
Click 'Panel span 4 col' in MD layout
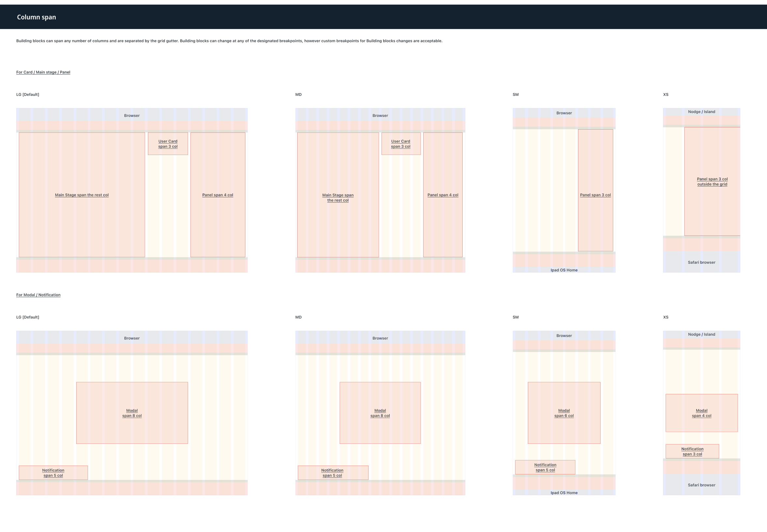coord(443,195)
